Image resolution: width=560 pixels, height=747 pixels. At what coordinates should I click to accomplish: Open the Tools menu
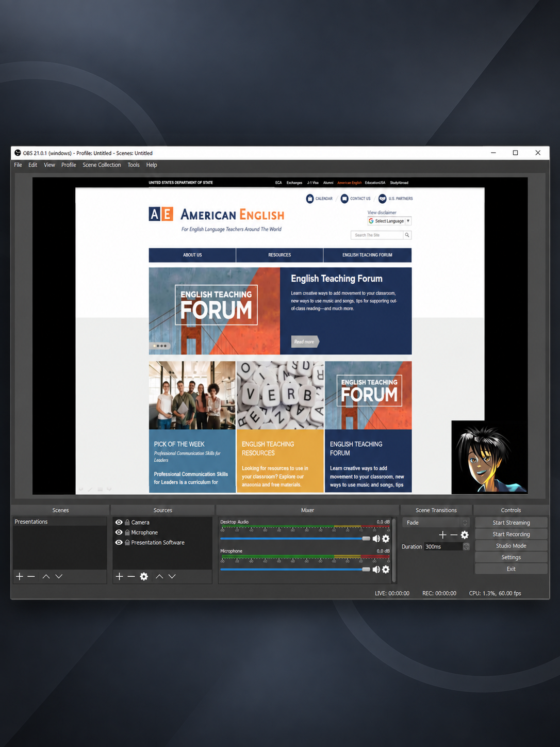coord(134,165)
